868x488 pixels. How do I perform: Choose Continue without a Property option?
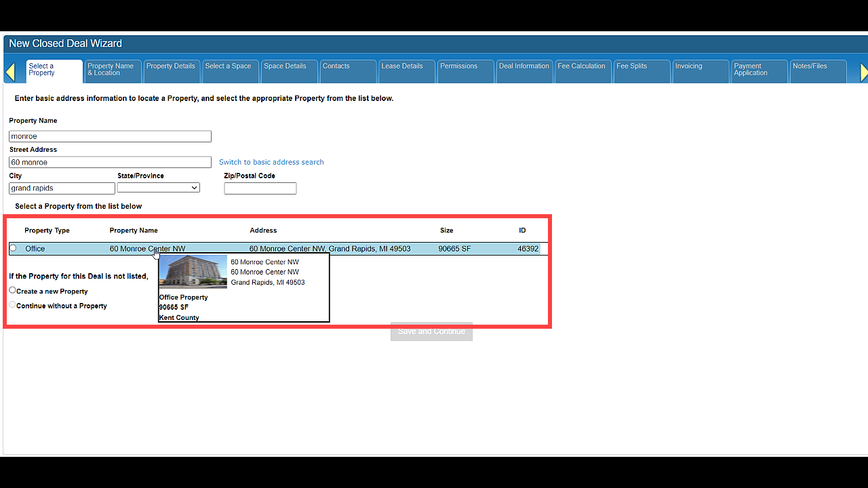tap(12, 305)
